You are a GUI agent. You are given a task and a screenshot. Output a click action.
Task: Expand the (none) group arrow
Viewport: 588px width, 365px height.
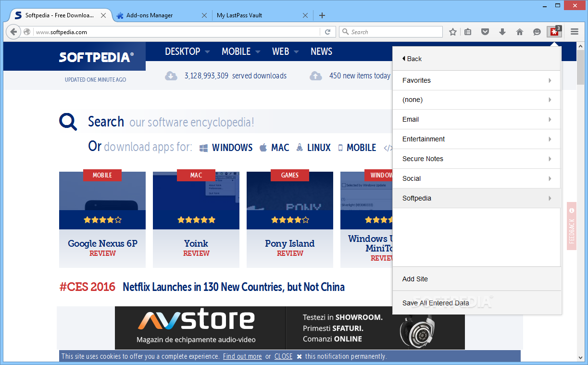coord(550,100)
